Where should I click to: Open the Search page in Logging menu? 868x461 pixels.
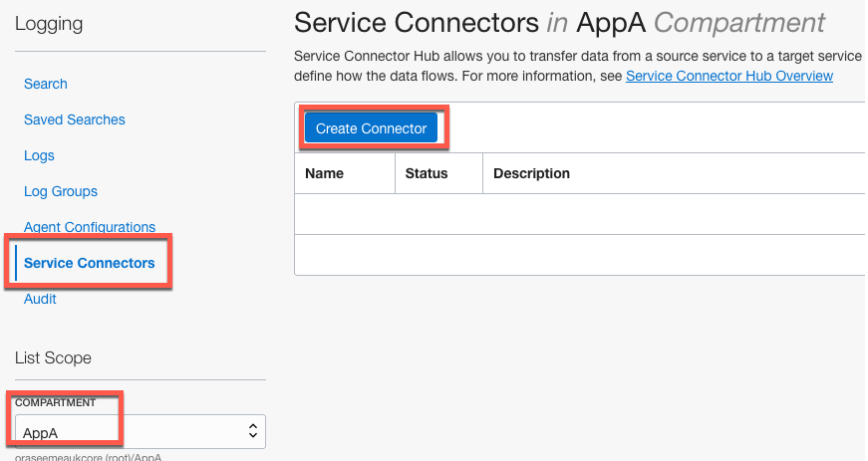(x=46, y=84)
